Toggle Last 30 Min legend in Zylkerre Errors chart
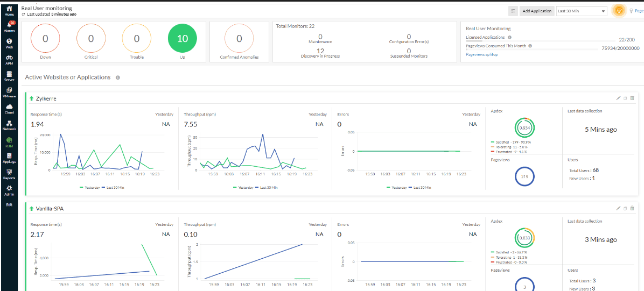This screenshot has height=291, width=644. pyautogui.click(x=419, y=187)
